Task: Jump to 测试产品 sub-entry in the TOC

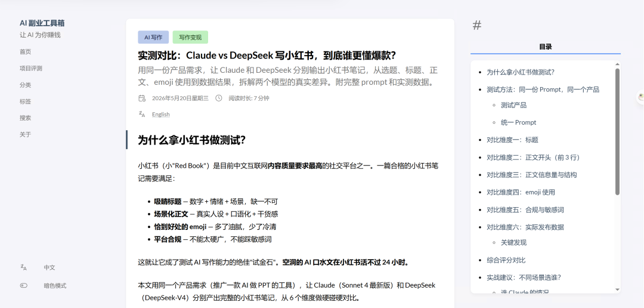Action: click(x=513, y=105)
